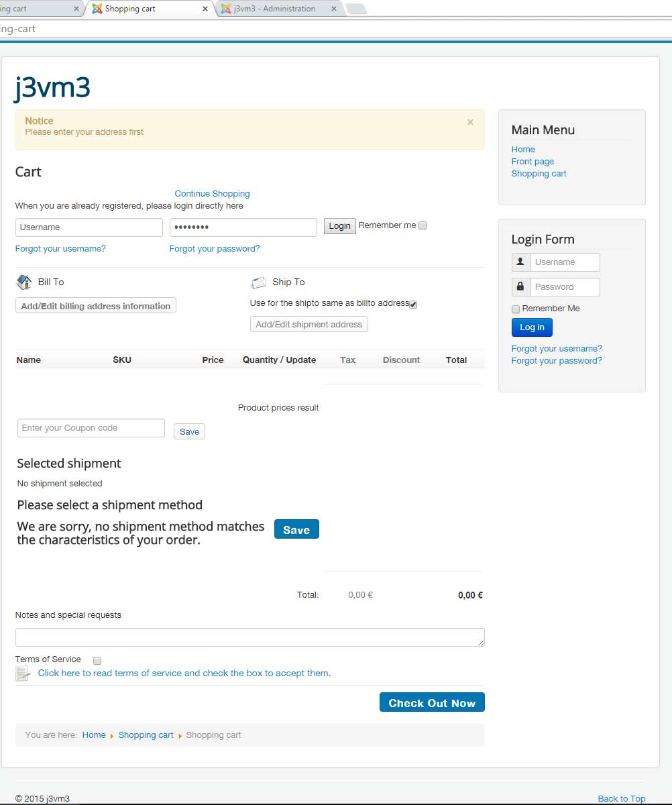Enable the Remember me checkbox beside Login
Image resolution: width=672 pixels, height=805 pixels.
pos(423,226)
